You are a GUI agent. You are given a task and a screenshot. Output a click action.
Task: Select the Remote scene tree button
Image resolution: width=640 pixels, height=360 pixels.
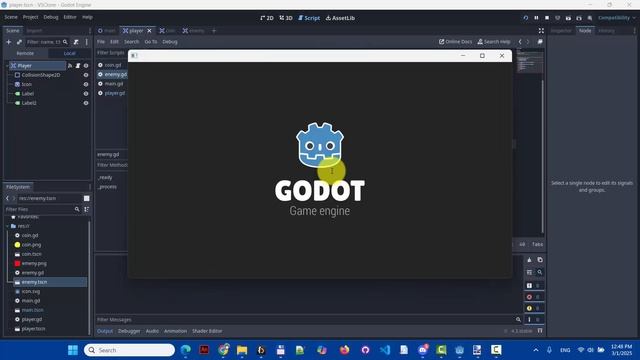click(25, 53)
